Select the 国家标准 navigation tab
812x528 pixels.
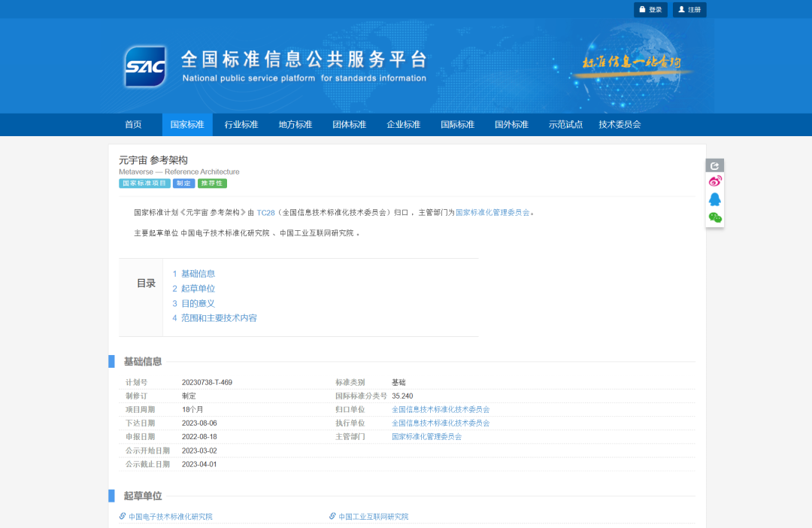click(x=187, y=125)
